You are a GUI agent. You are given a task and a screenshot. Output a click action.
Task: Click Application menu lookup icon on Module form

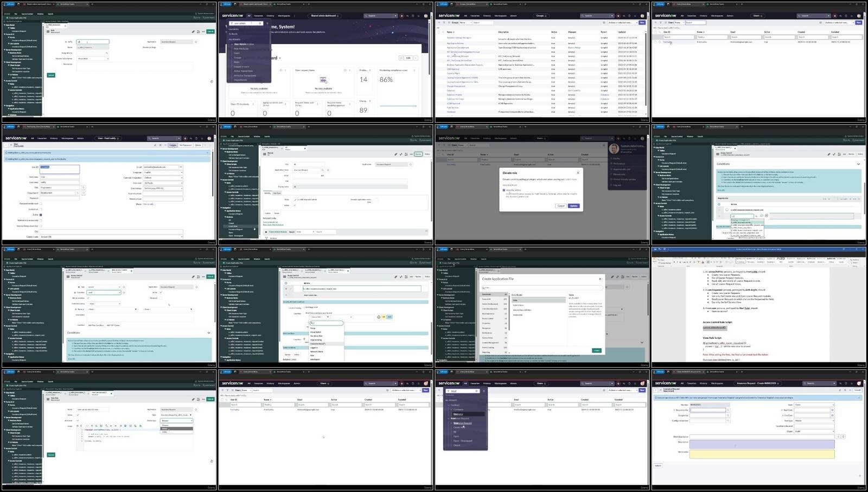(322, 170)
